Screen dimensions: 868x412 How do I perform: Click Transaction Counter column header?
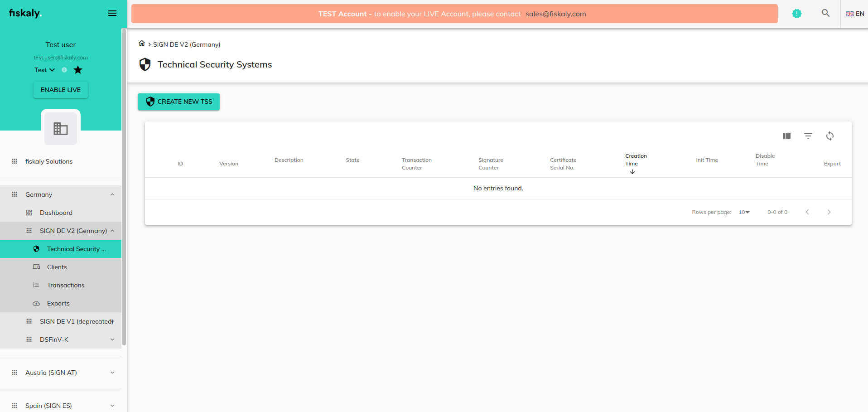click(x=417, y=164)
